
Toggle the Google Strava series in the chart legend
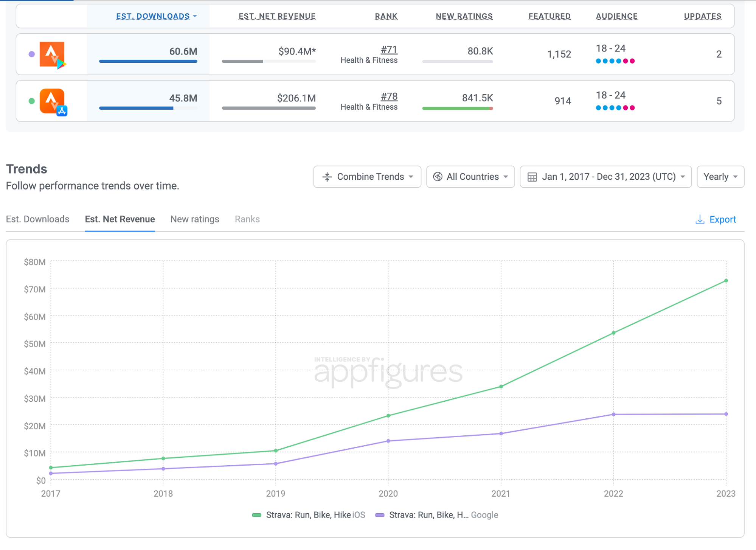[x=437, y=515]
